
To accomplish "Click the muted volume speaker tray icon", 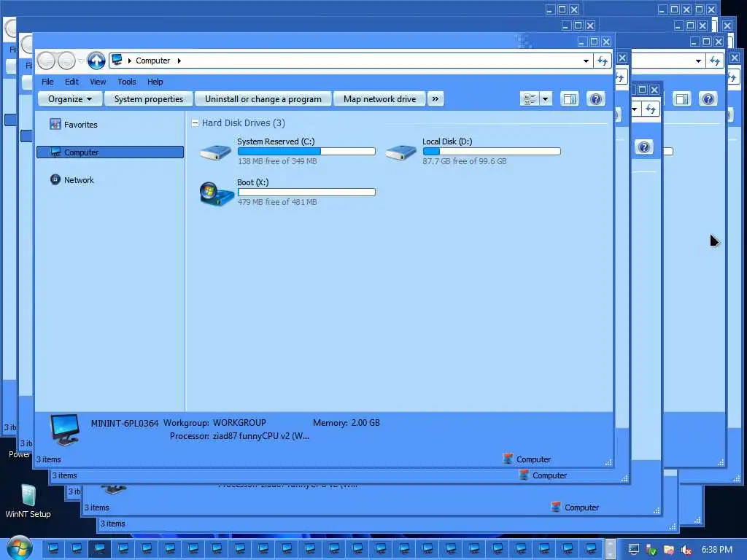I will click(x=686, y=550).
